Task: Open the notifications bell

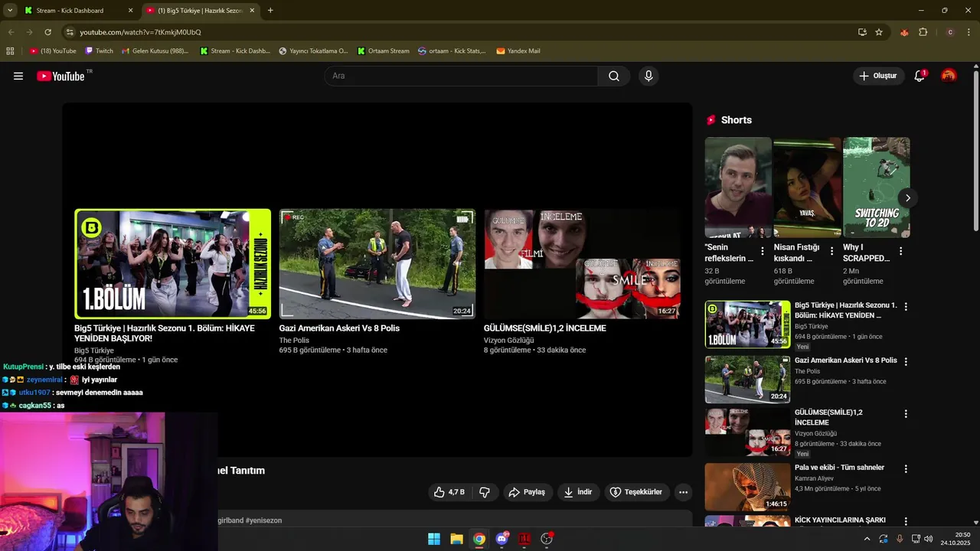Action: (920, 76)
